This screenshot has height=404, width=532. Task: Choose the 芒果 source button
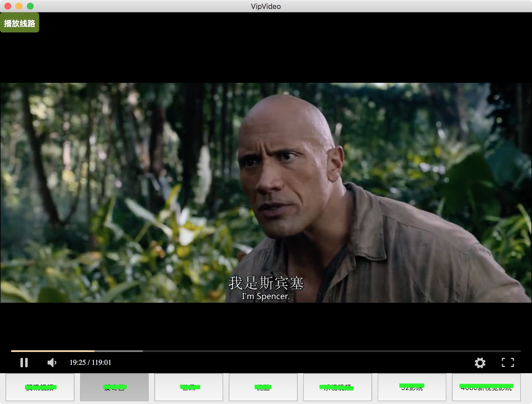[x=189, y=387]
